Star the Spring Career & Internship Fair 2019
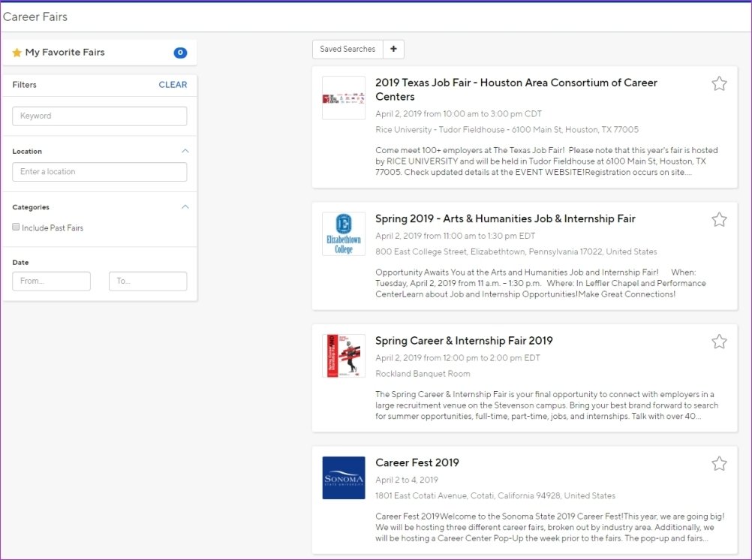Viewport: 752px width, 560px height. [719, 342]
